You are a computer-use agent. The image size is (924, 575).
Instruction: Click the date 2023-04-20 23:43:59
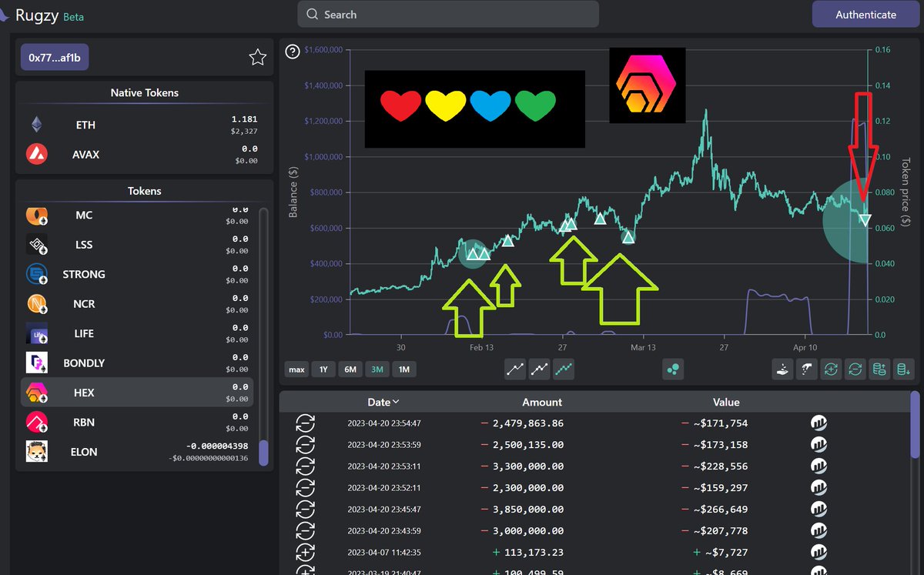click(383, 531)
